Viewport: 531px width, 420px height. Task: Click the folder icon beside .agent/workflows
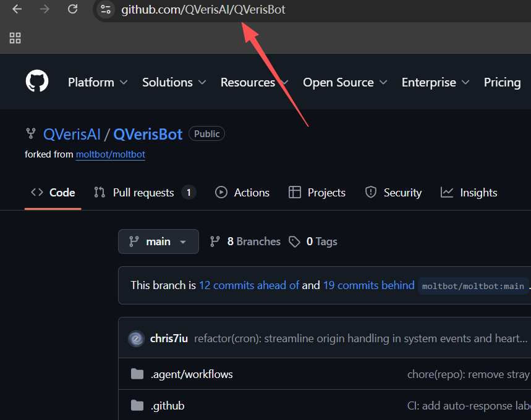point(137,374)
